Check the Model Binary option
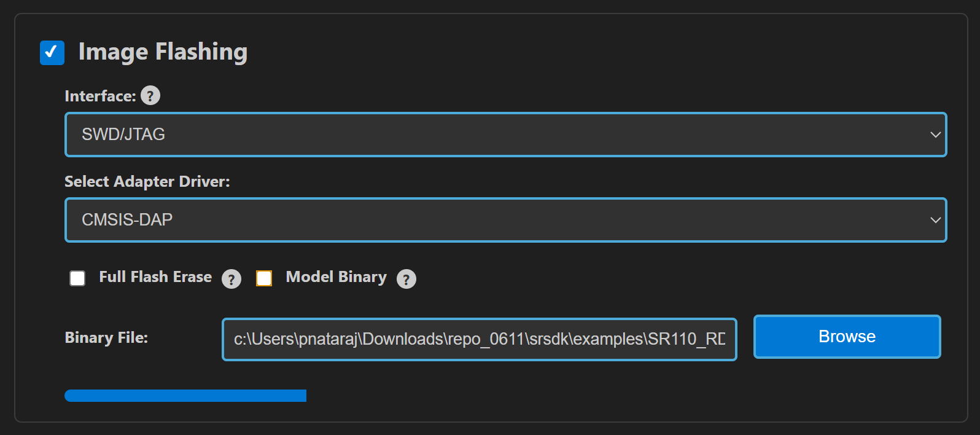 point(264,278)
